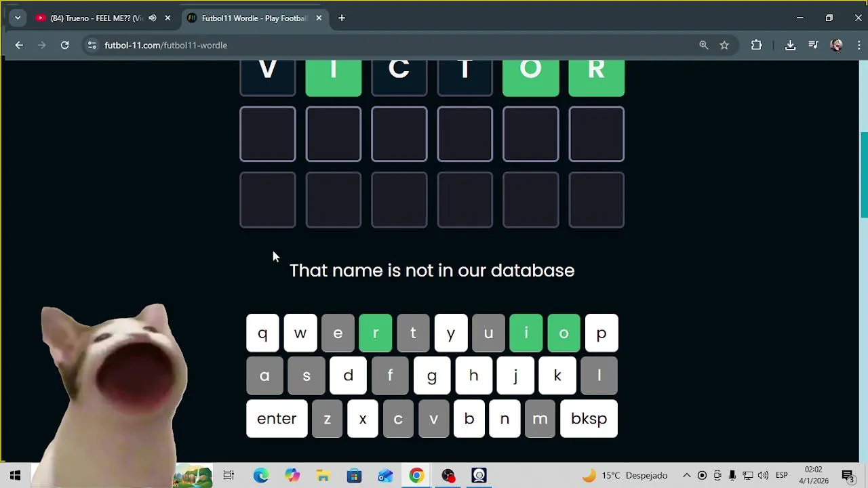Switch to the Trueno FEEL ME YouTube tab
868x488 pixels.
[x=96, y=18]
